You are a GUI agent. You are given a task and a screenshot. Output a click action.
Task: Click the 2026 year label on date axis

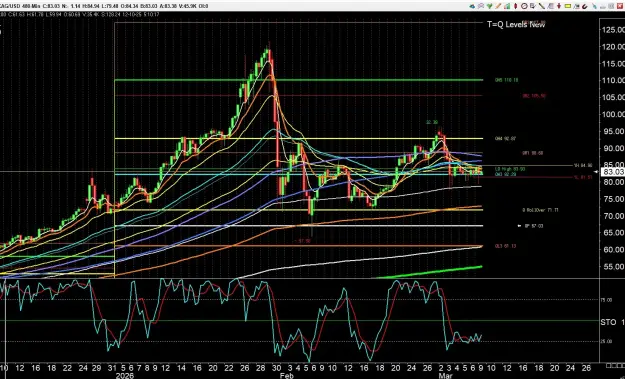(125, 375)
